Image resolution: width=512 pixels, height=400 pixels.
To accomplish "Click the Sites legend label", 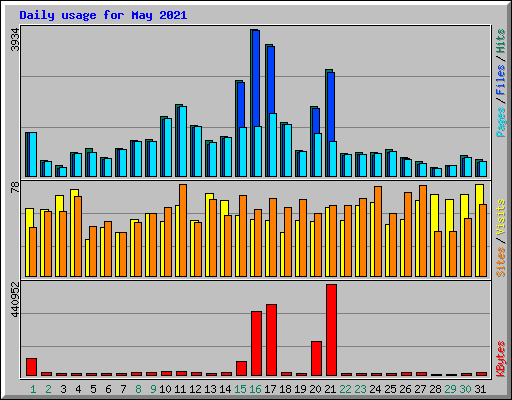I will click(x=500, y=262).
